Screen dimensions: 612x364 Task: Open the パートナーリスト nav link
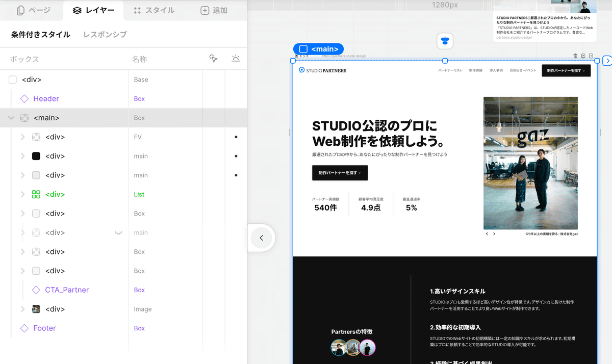point(450,70)
